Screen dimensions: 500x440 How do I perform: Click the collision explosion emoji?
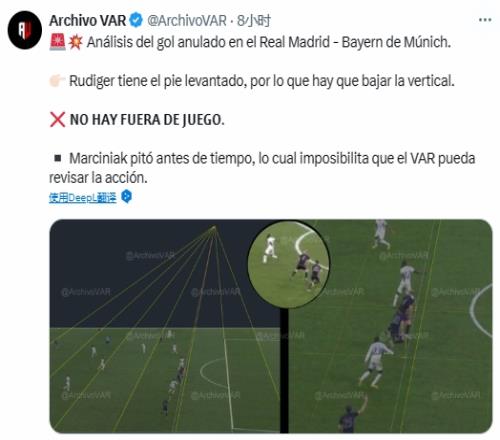[76, 43]
